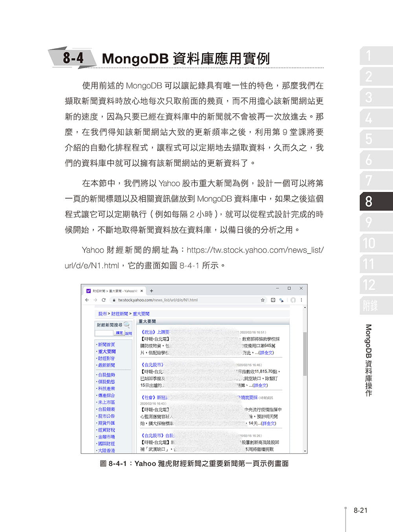Click 詳全文 of the 《社會》 article

(x=269, y=423)
